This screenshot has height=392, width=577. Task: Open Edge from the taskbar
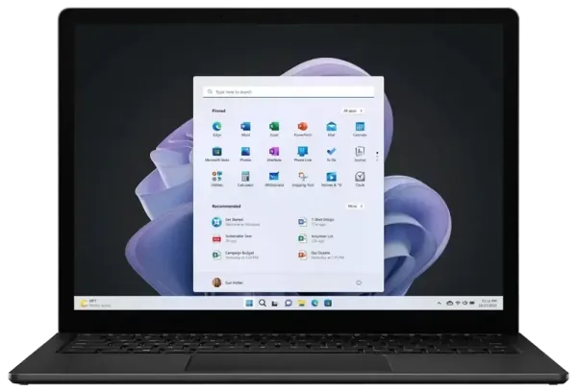click(314, 303)
